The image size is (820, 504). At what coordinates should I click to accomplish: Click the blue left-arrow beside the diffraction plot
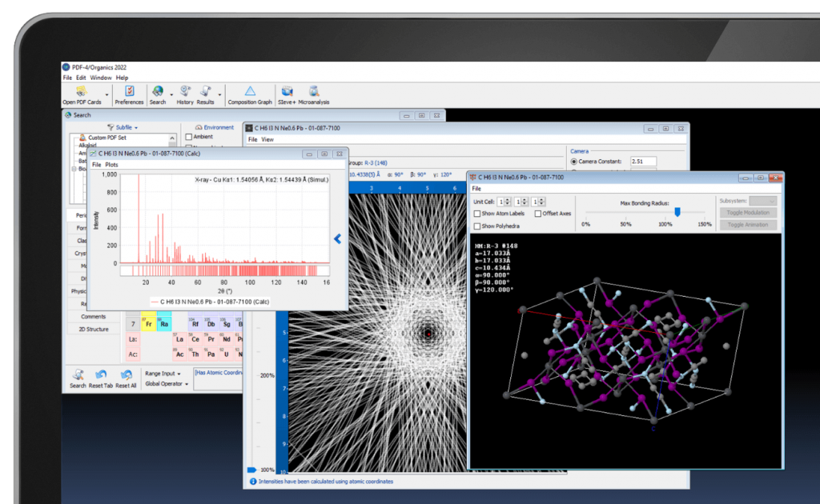point(338,238)
